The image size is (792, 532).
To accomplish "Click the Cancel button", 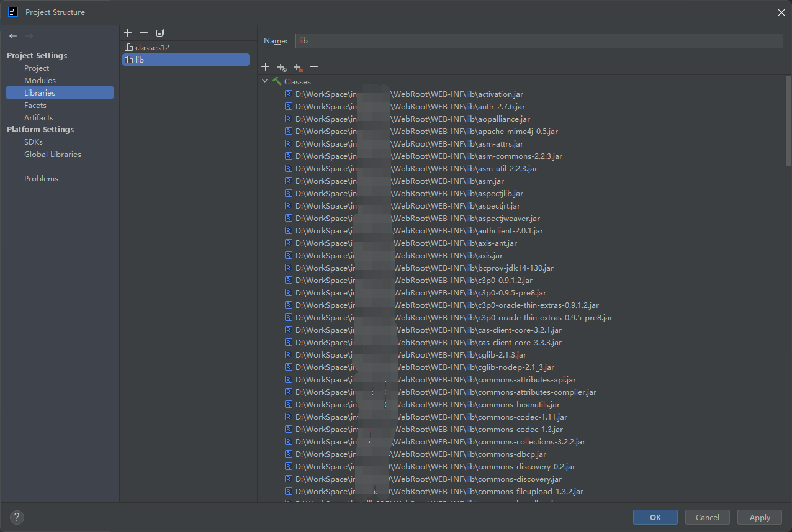I will [708, 517].
